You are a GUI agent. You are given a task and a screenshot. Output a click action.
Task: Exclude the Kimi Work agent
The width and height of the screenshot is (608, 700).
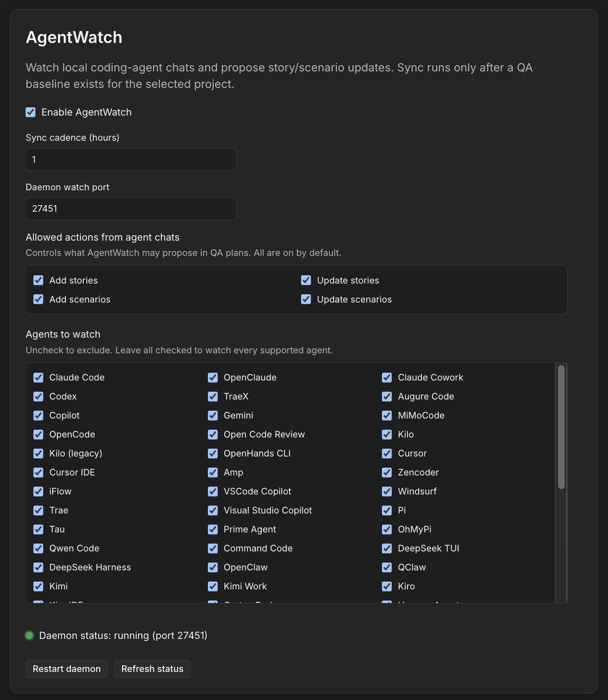[x=213, y=586]
